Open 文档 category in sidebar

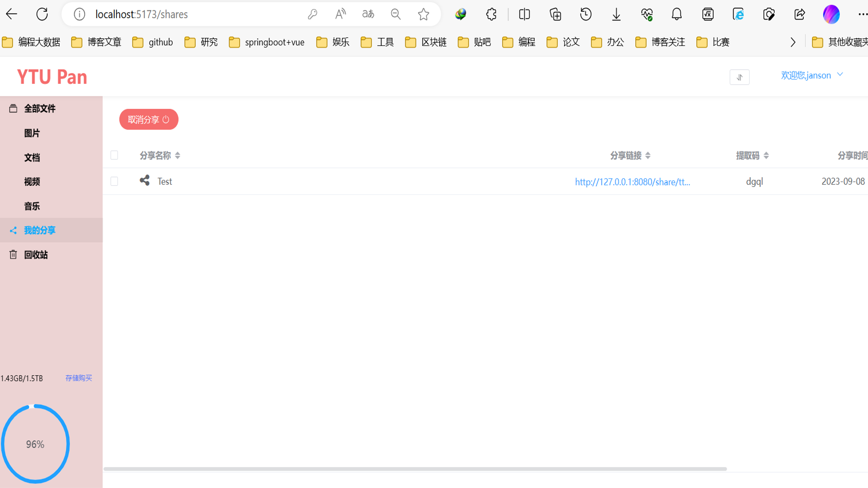click(51, 158)
